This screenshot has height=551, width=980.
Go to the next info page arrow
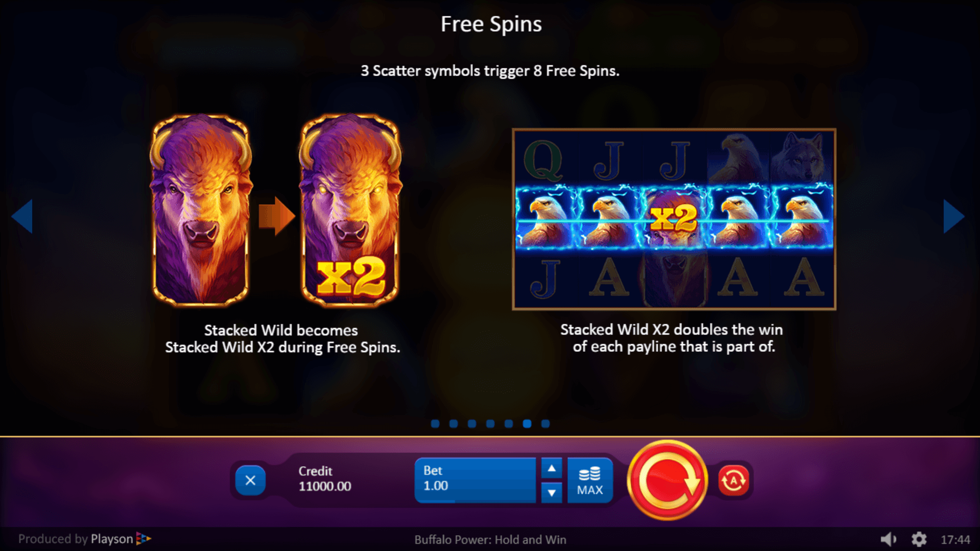(953, 217)
